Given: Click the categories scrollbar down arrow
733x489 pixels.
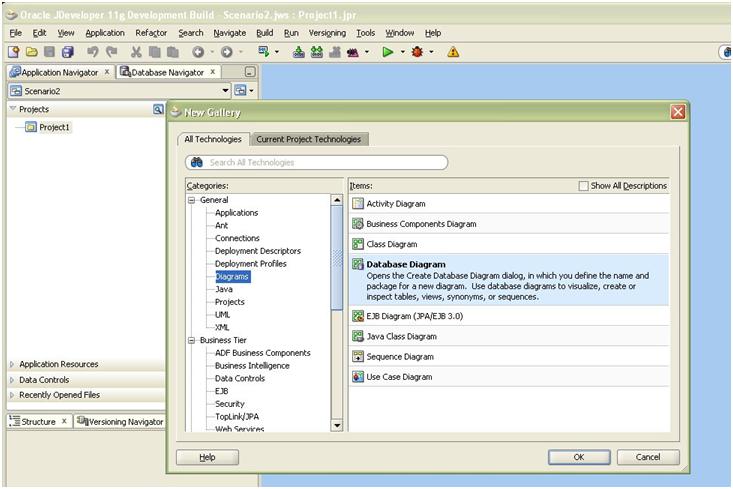Looking at the screenshot, I should (337, 425).
